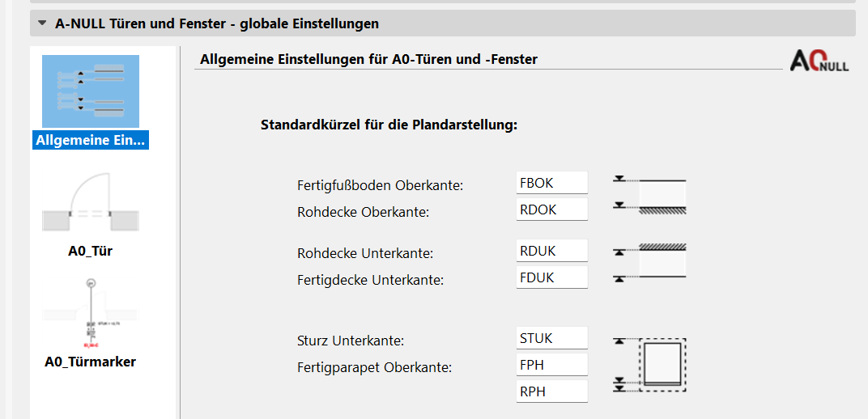Open the A0_Türmarker settings page icon
This screenshot has height=419, width=868.
(91, 313)
